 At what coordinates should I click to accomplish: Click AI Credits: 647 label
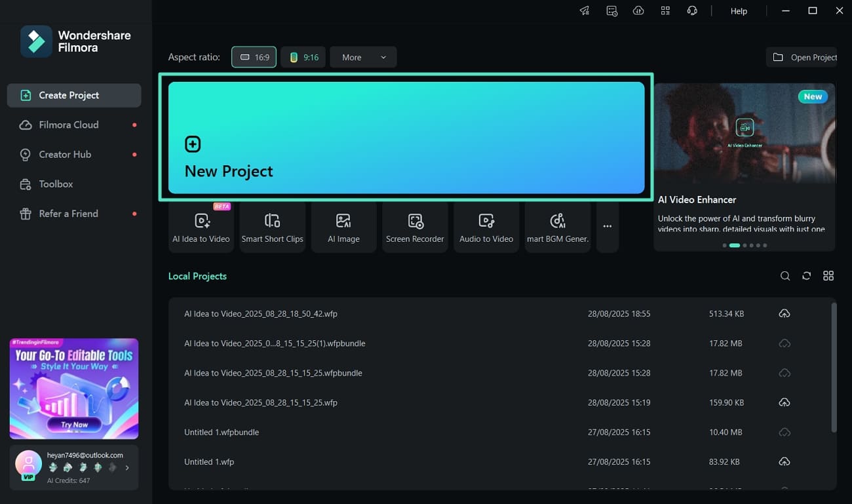point(69,480)
